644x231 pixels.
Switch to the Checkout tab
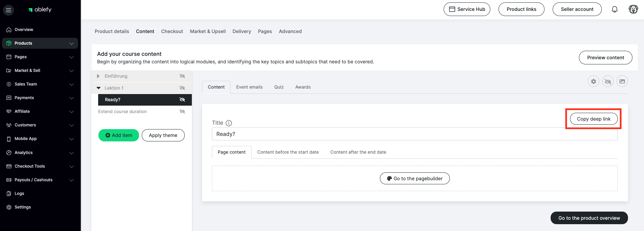click(172, 31)
